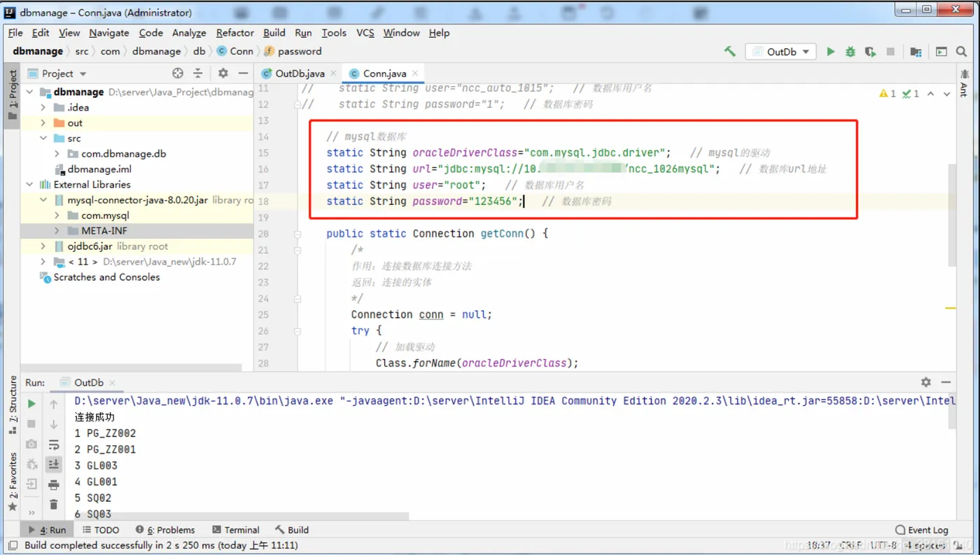980x555 pixels.
Task: Open the Analyze menu
Action: tap(189, 33)
